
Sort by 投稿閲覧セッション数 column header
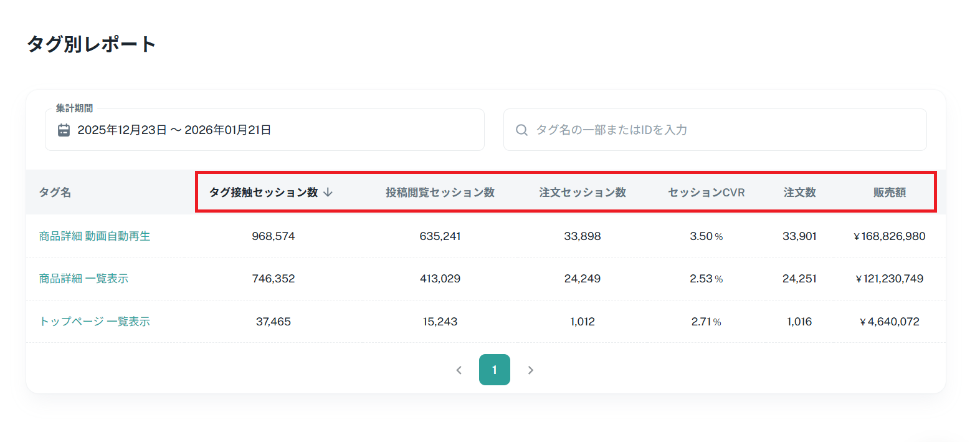(x=440, y=192)
